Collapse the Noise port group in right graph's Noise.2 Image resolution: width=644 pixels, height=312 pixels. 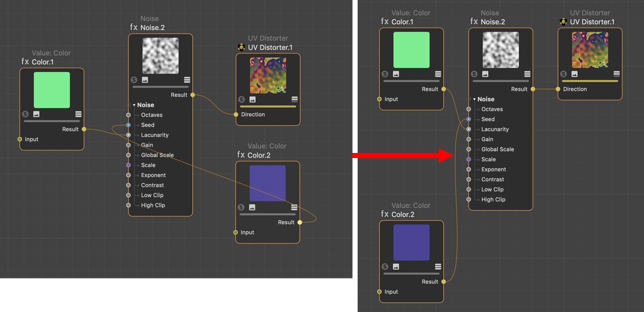pos(474,99)
